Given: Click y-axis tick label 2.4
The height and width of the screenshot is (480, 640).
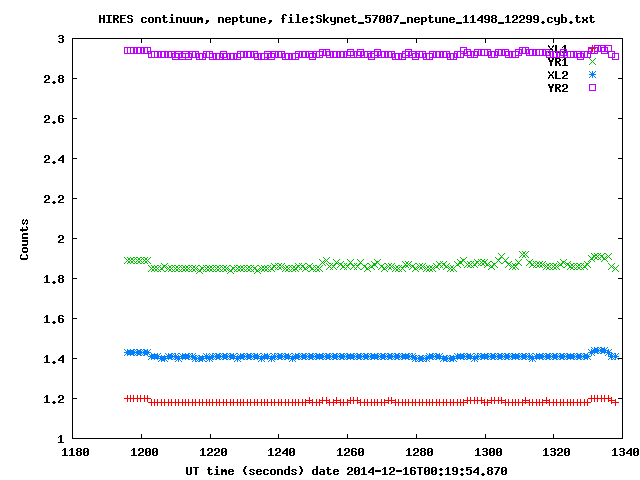Looking at the screenshot, I should pyautogui.click(x=54, y=159).
